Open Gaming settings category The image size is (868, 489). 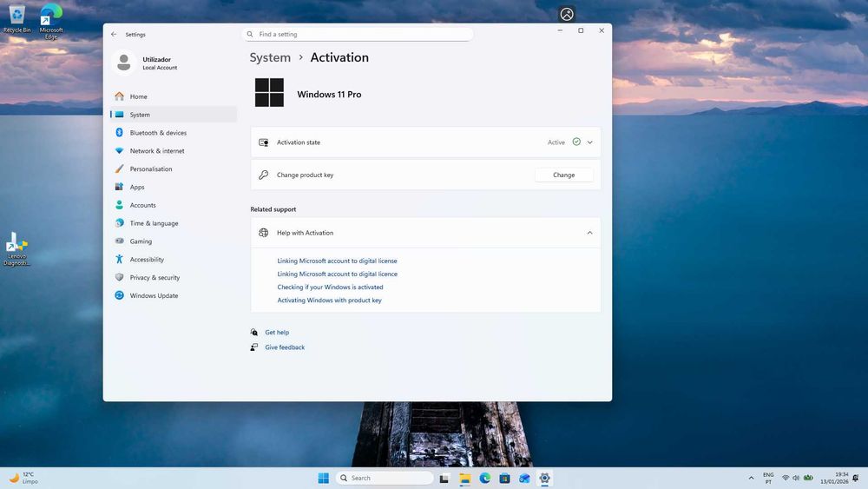[174, 241]
